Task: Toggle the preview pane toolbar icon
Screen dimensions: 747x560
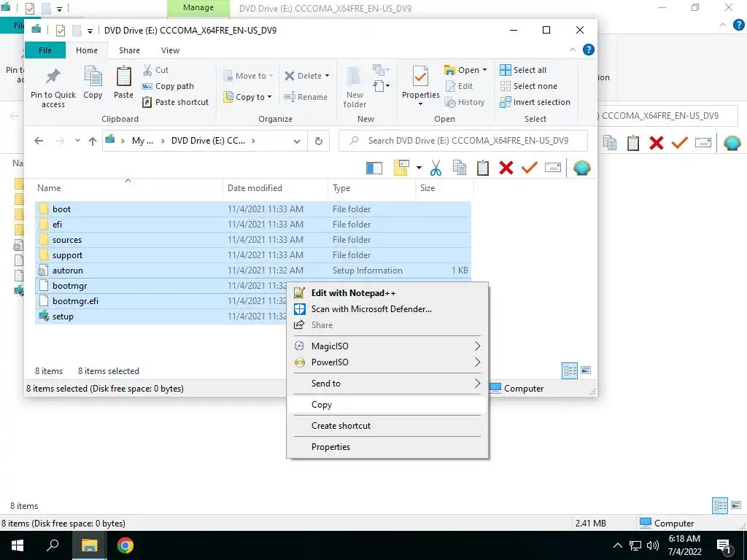Action: 374,168
